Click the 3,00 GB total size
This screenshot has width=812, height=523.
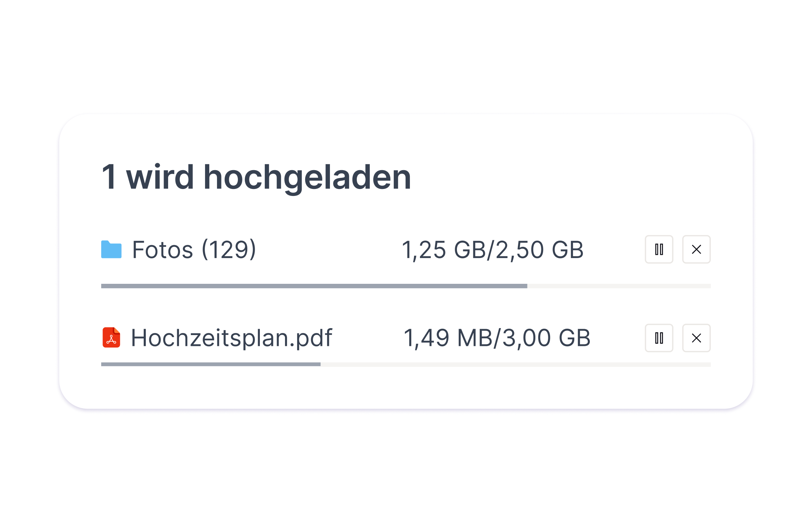point(546,338)
